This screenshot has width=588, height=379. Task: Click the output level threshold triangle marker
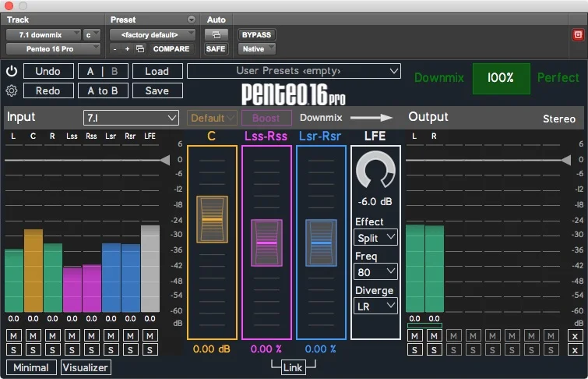click(x=566, y=160)
